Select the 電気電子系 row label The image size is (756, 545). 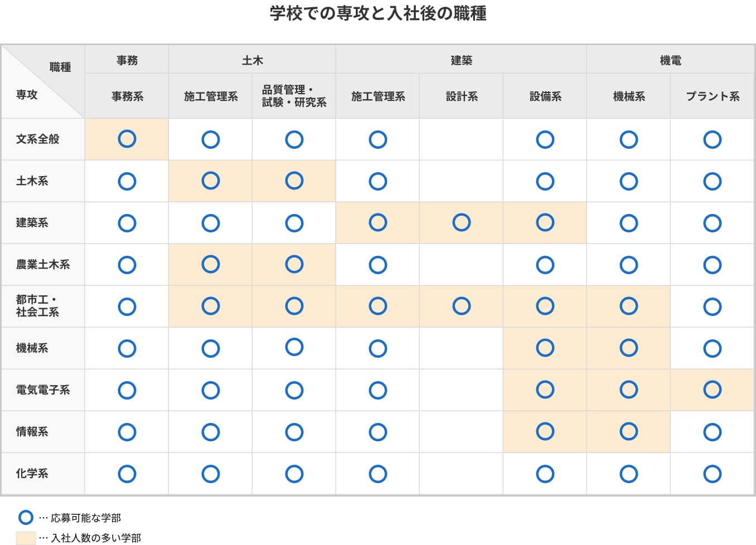point(43,390)
